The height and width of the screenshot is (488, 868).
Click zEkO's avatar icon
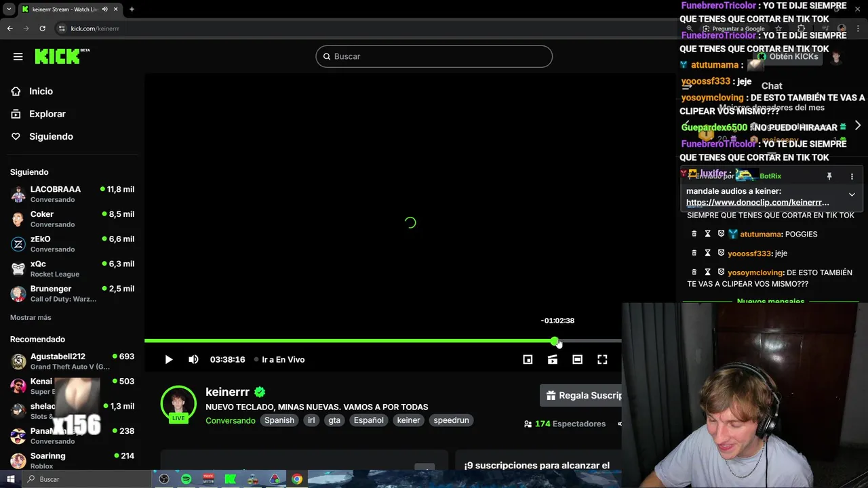click(18, 244)
